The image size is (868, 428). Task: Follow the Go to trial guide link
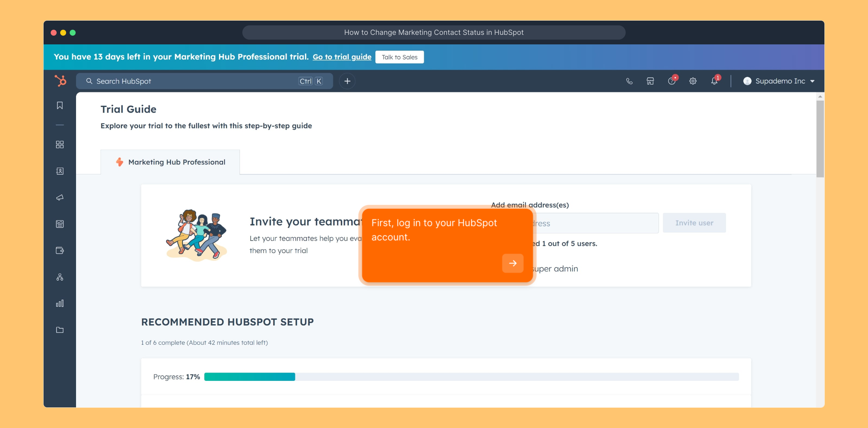(x=342, y=57)
